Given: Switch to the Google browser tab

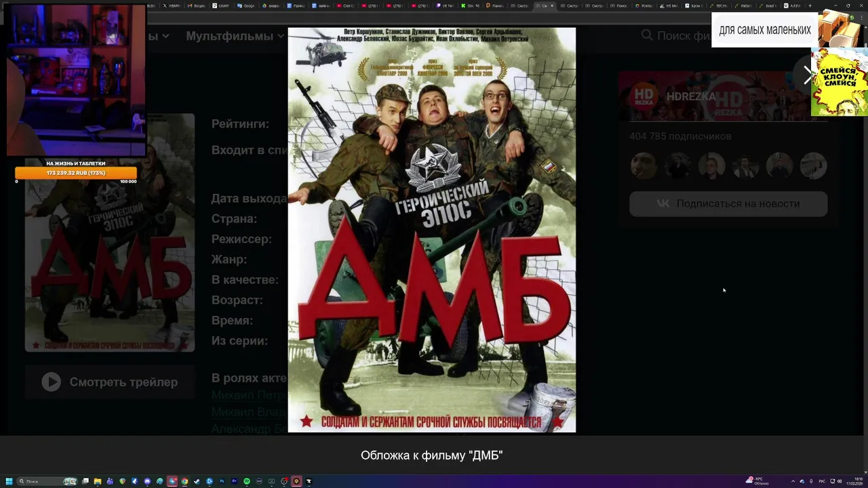Looking at the screenshot, I should point(248,5).
